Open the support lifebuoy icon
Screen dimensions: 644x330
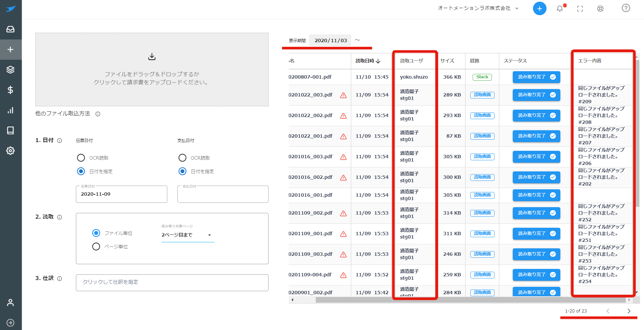coord(600,9)
